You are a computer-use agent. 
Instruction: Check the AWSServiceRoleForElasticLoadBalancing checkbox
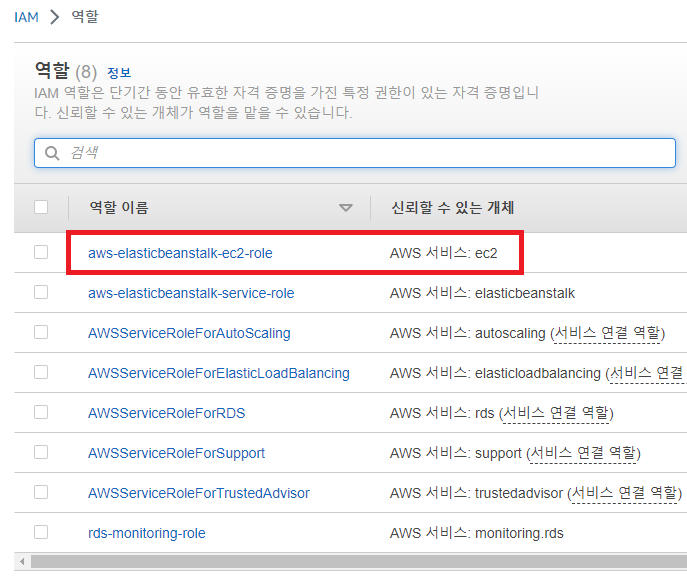click(x=41, y=372)
